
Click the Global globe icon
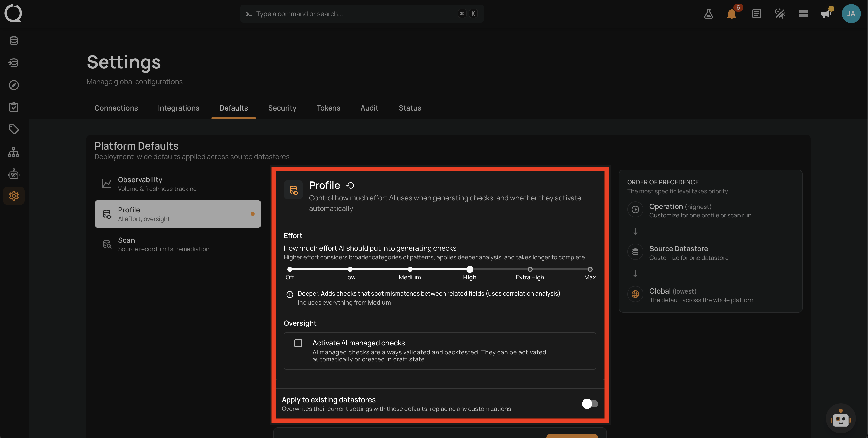[x=635, y=294]
